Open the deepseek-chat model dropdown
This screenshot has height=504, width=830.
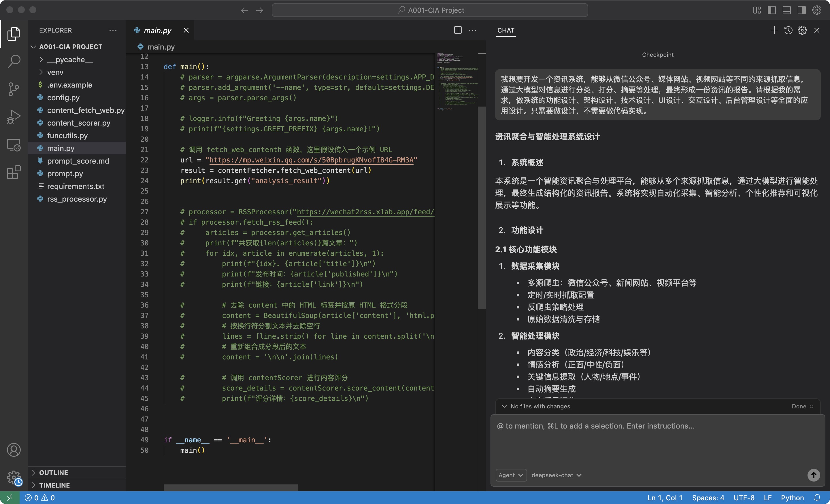pos(556,475)
